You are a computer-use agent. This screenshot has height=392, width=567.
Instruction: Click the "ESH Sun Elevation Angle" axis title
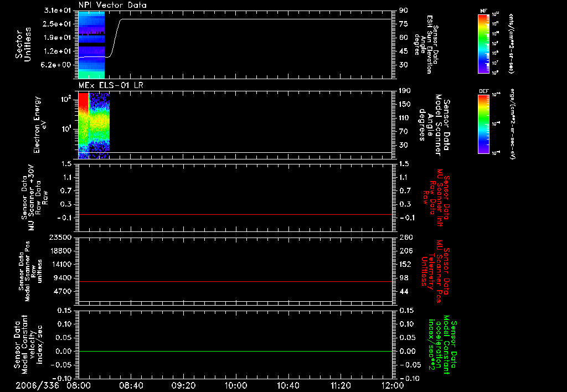tap(426, 44)
